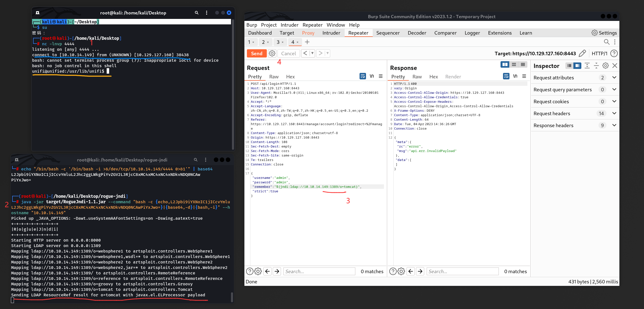The width and height of the screenshot is (644, 309).
Task: Open the Window menu
Action: [335, 25]
